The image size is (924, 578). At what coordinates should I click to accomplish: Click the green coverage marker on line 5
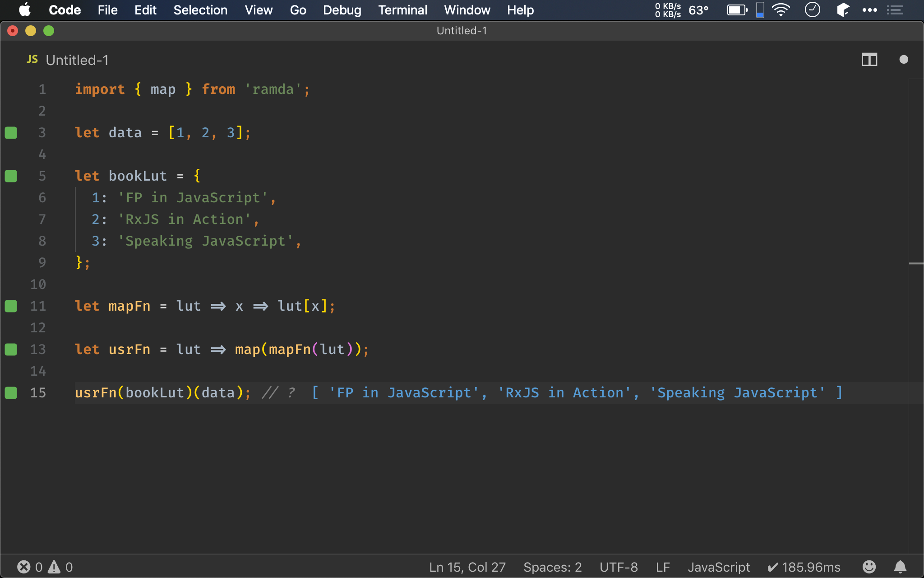pyautogui.click(x=11, y=176)
